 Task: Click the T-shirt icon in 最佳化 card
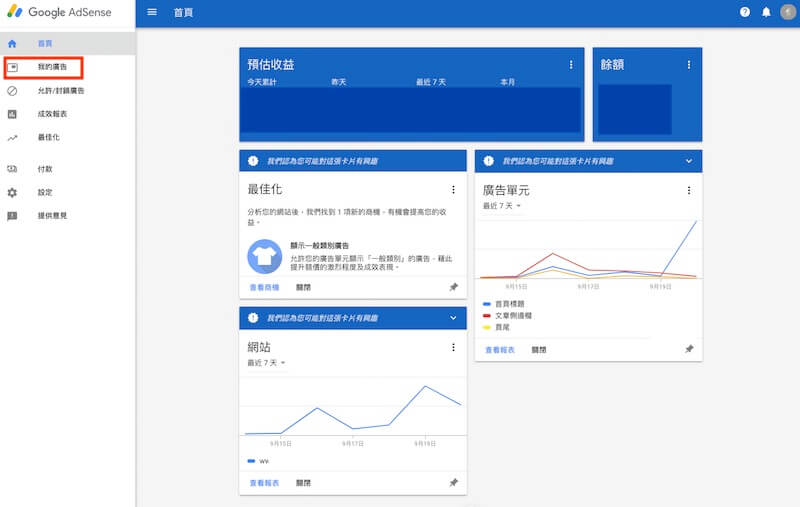pos(264,256)
